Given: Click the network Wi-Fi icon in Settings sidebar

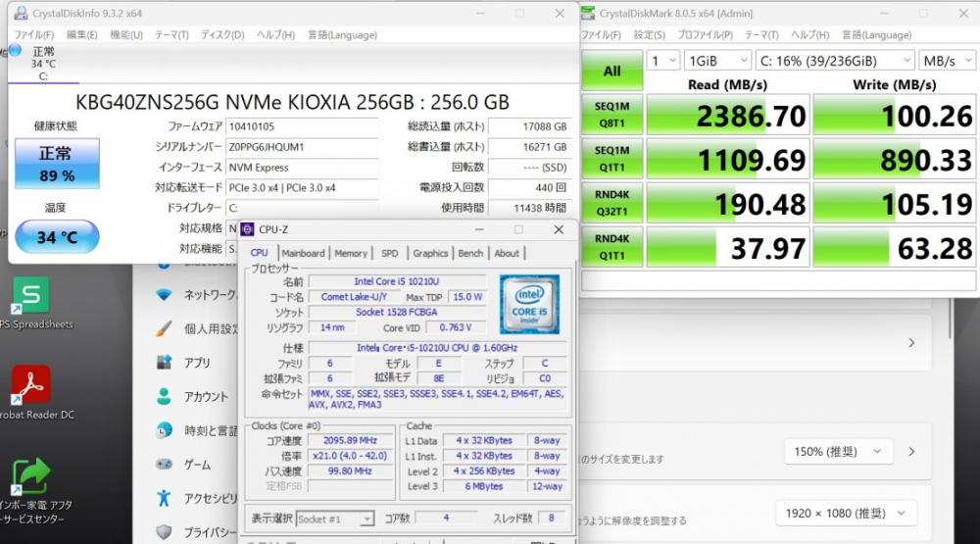Looking at the screenshot, I should coord(164,294).
